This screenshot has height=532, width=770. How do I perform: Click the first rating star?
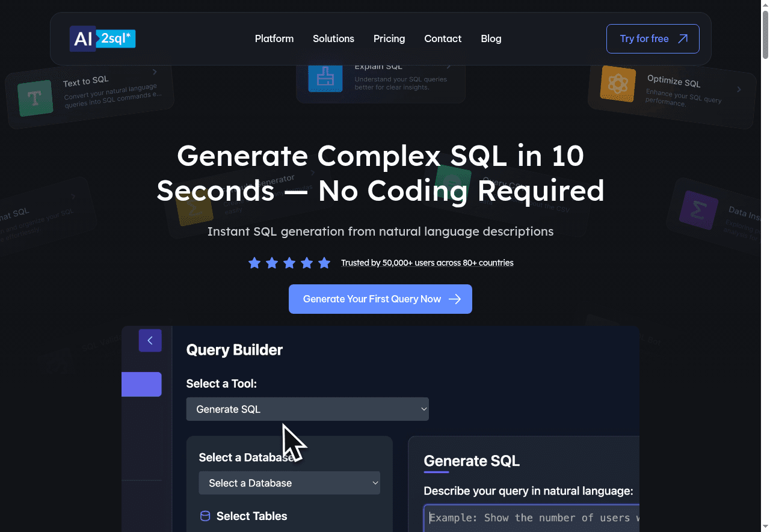(x=254, y=263)
